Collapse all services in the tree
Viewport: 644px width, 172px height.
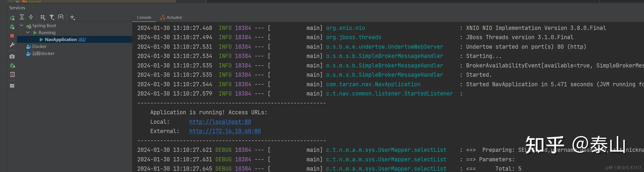point(31,17)
